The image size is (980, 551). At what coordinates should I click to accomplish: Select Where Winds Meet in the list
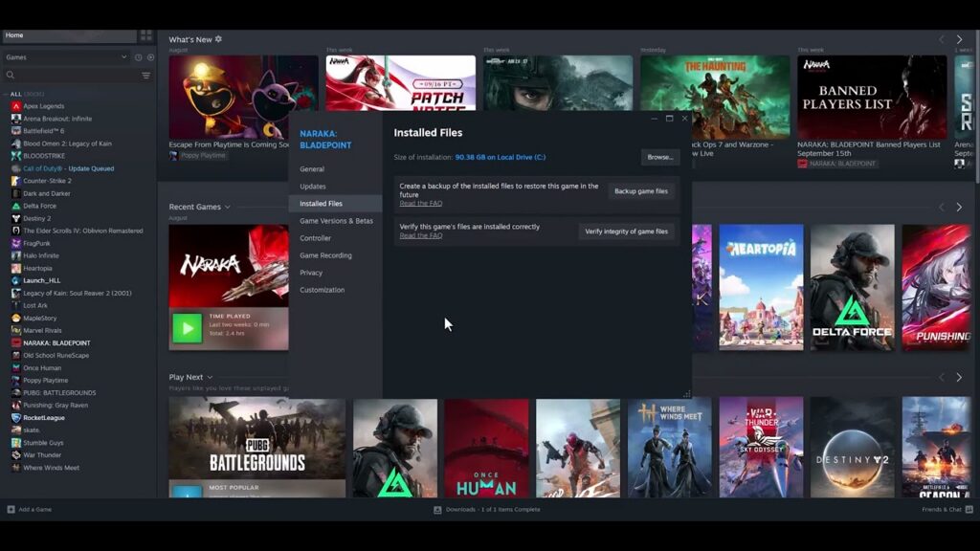tap(52, 467)
